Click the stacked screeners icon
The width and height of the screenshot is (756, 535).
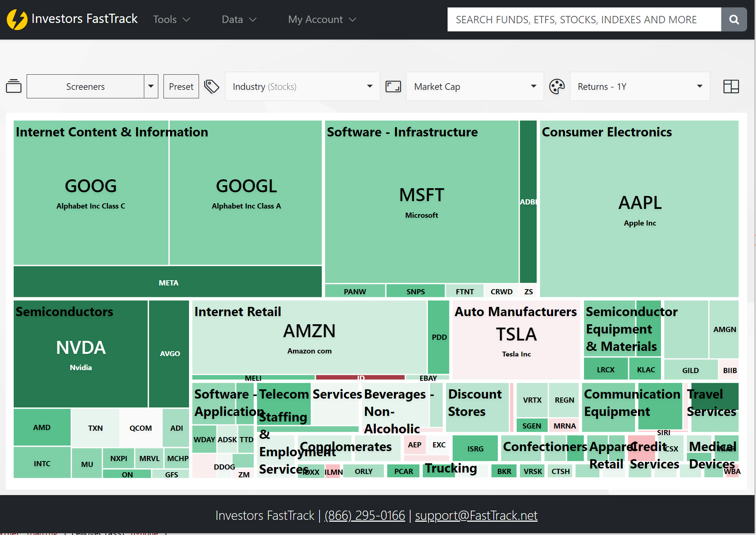pyautogui.click(x=14, y=87)
